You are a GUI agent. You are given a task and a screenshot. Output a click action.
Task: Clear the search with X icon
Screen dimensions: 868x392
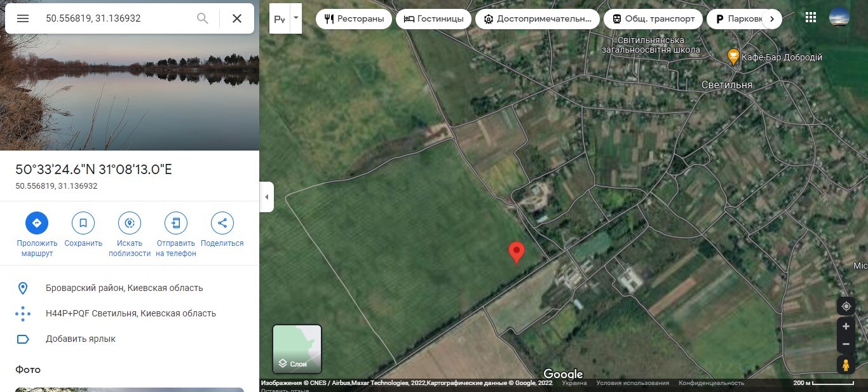click(x=237, y=18)
